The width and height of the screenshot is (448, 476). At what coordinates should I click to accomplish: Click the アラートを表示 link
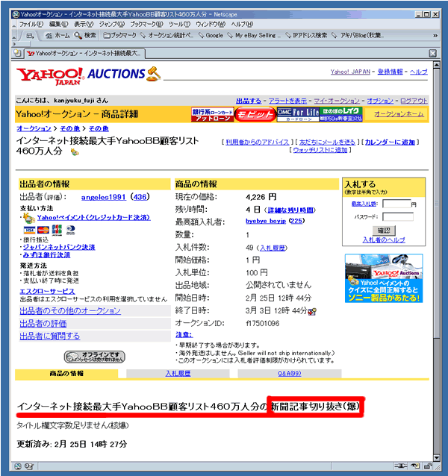[x=287, y=101]
